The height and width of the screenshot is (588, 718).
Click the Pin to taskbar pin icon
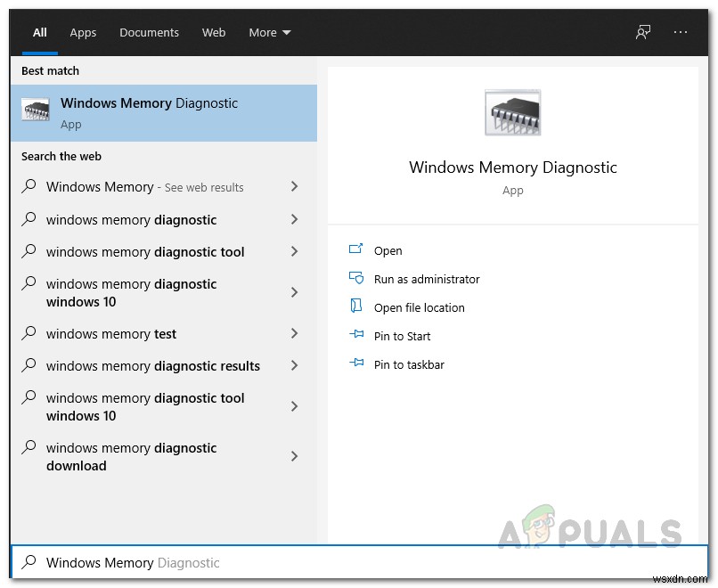point(356,364)
